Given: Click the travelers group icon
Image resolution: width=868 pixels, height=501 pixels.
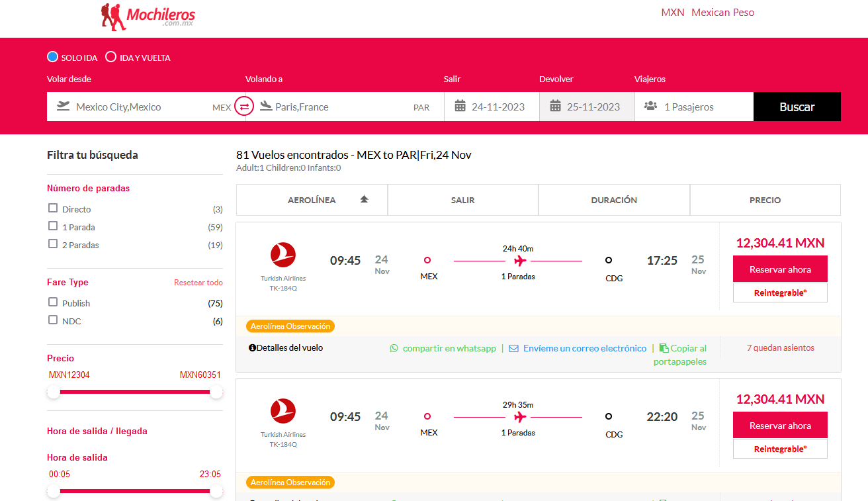Looking at the screenshot, I should (x=651, y=106).
